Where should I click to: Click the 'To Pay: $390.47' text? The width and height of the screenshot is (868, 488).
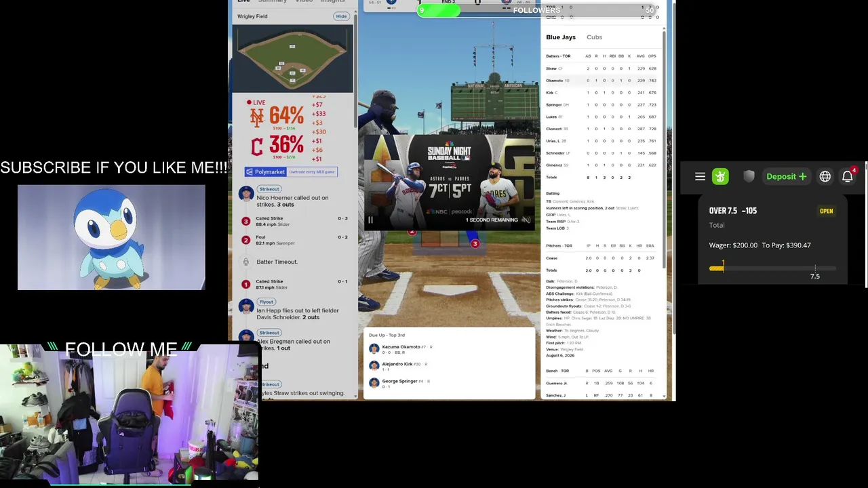click(786, 245)
